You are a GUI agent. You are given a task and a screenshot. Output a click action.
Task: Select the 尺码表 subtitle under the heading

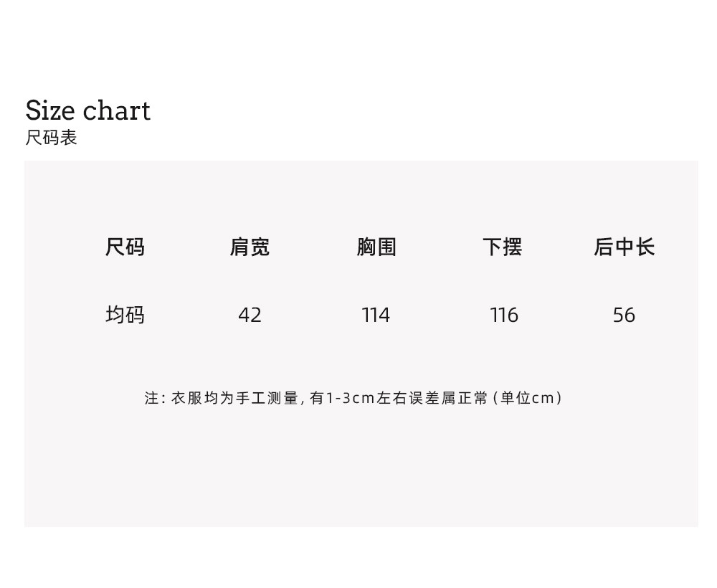[51, 138]
